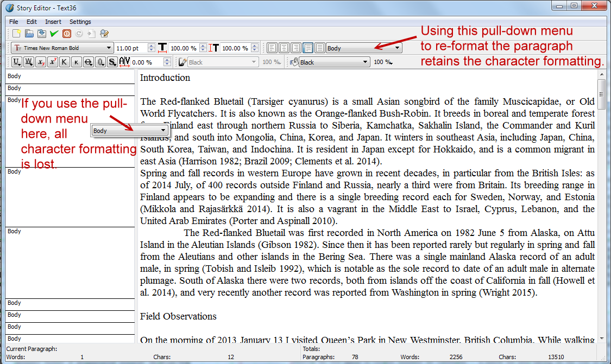Select the Justified alignment button
This screenshot has height=364, width=611.
[308, 48]
